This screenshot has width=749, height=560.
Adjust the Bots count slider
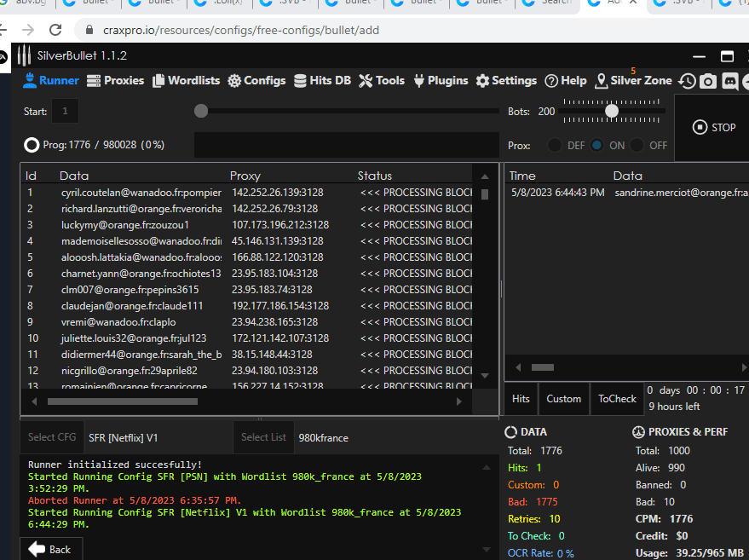pos(612,109)
